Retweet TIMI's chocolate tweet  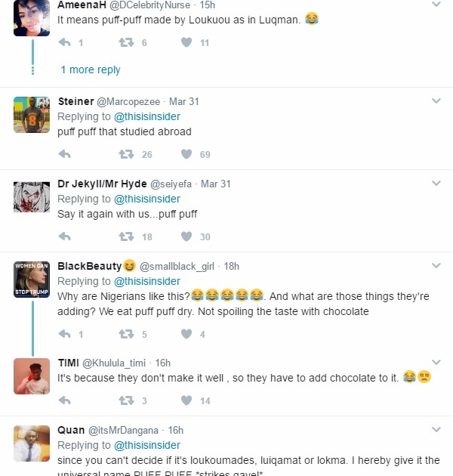[126, 401]
